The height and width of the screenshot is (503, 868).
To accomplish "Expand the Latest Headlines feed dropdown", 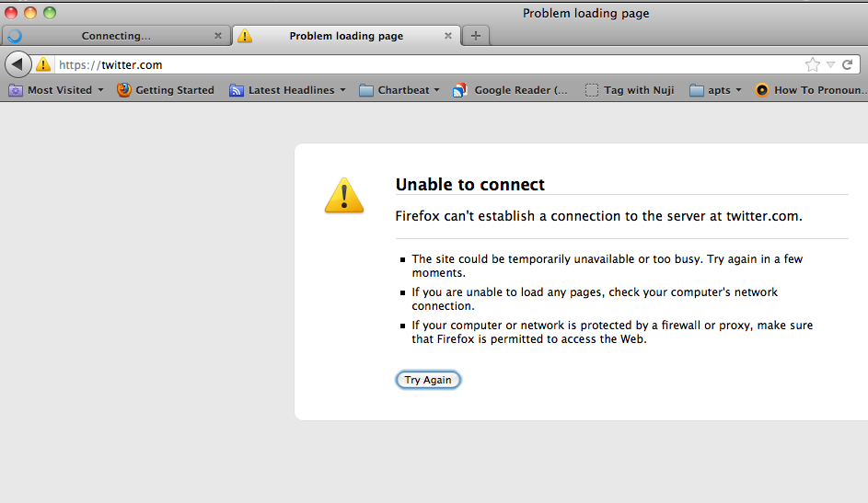I will pyautogui.click(x=342, y=90).
